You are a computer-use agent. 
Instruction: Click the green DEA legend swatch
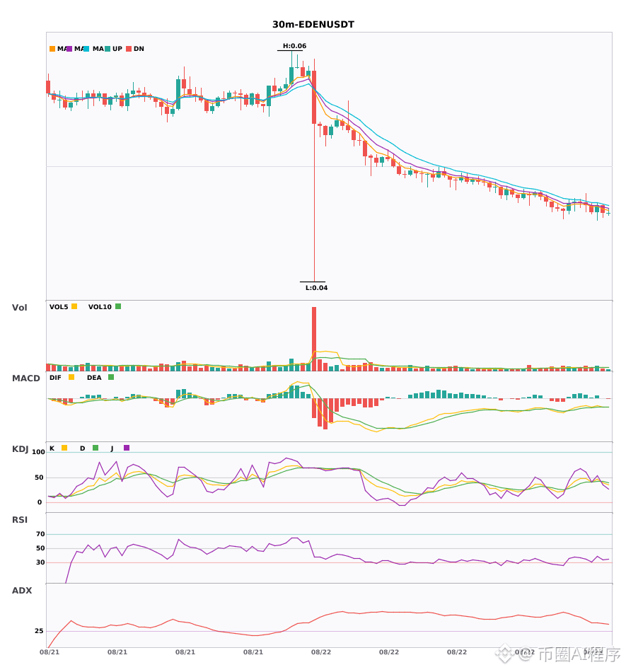(111, 377)
